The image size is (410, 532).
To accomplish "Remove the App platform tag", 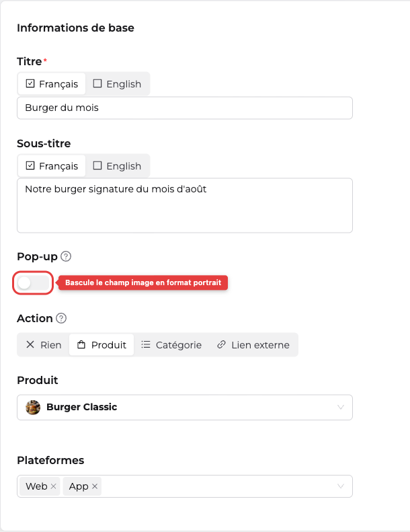I will point(95,486).
